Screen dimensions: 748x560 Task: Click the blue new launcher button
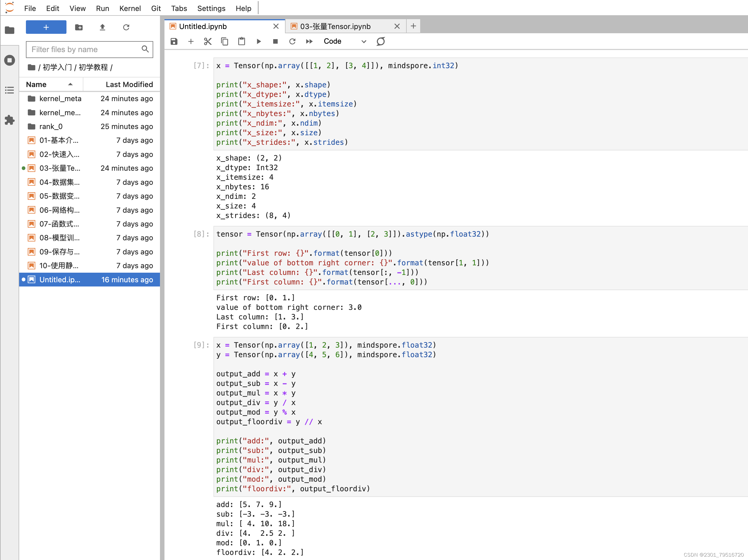pos(46,27)
